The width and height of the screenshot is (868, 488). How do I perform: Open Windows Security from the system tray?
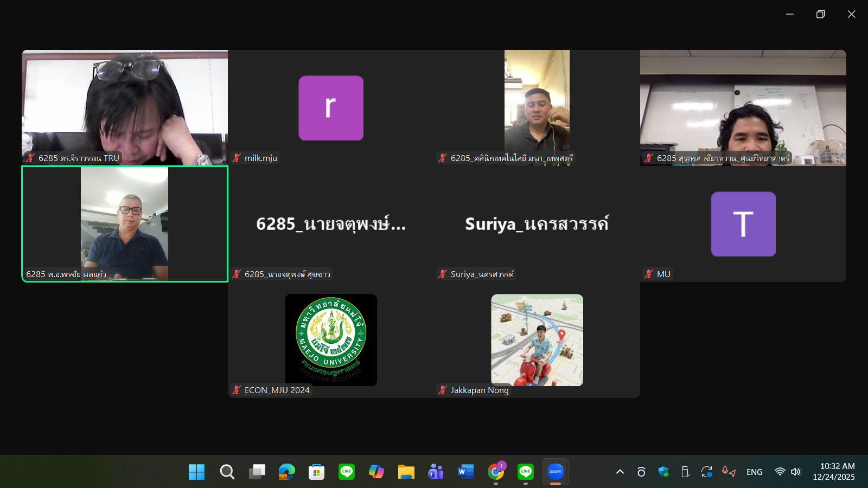click(663, 472)
